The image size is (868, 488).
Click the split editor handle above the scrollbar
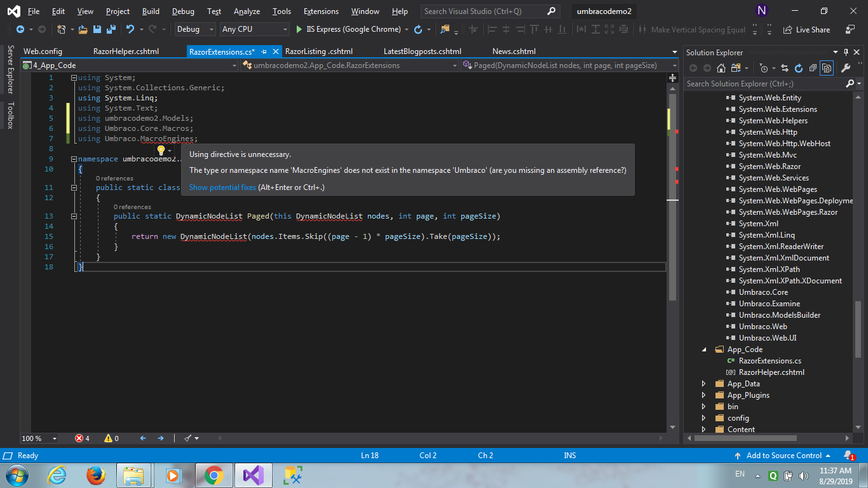pyautogui.click(x=673, y=78)
